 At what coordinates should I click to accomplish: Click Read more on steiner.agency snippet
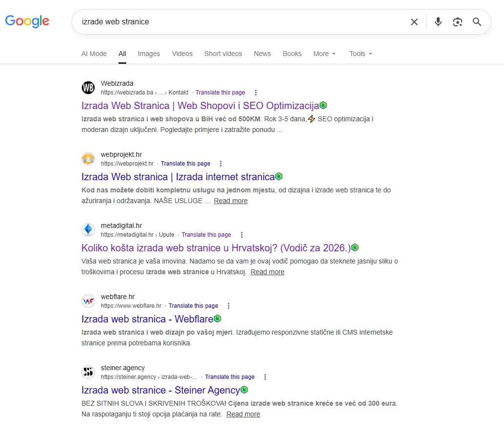[243, 414]
